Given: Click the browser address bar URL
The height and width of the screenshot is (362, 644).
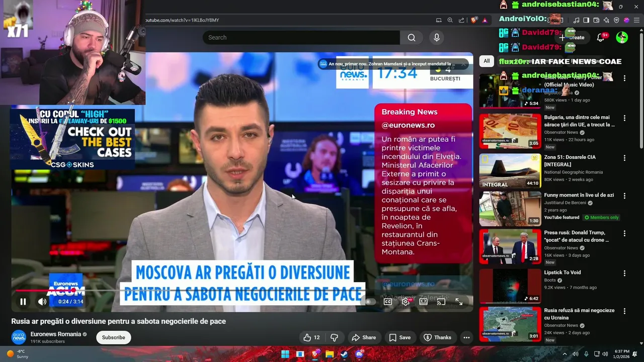Looking at the screenshot, I should 182,20.
